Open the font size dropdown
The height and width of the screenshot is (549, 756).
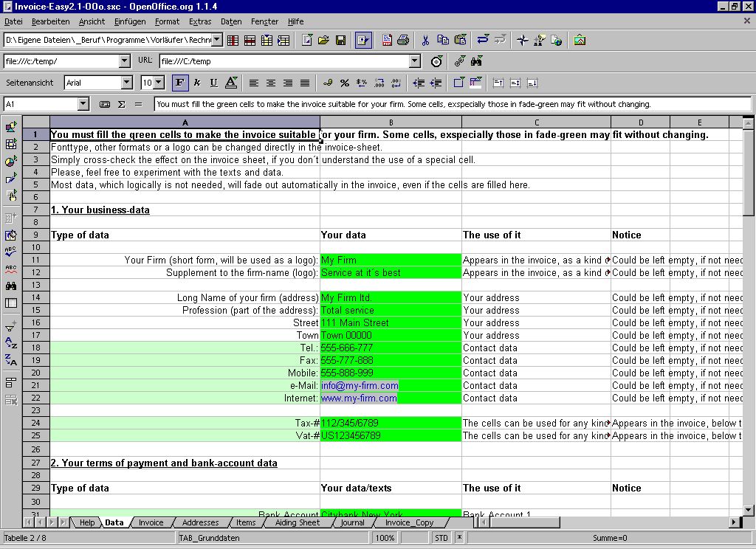coord(159,83)
